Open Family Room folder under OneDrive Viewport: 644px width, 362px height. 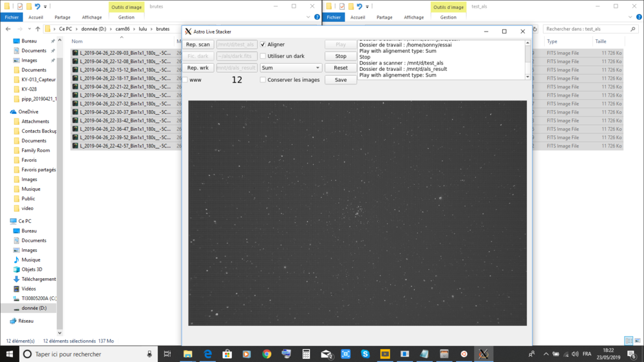[35, 150]
